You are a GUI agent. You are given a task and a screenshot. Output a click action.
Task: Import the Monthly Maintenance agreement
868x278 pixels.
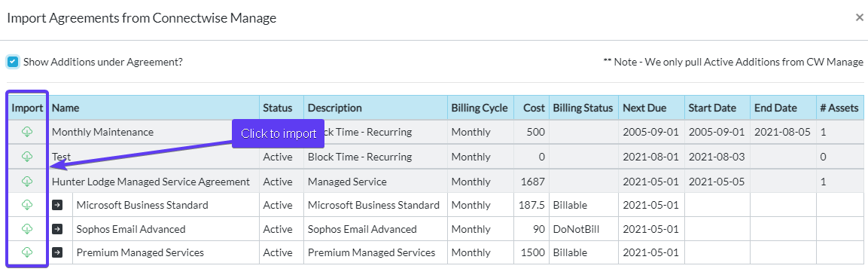pos(27,132)
